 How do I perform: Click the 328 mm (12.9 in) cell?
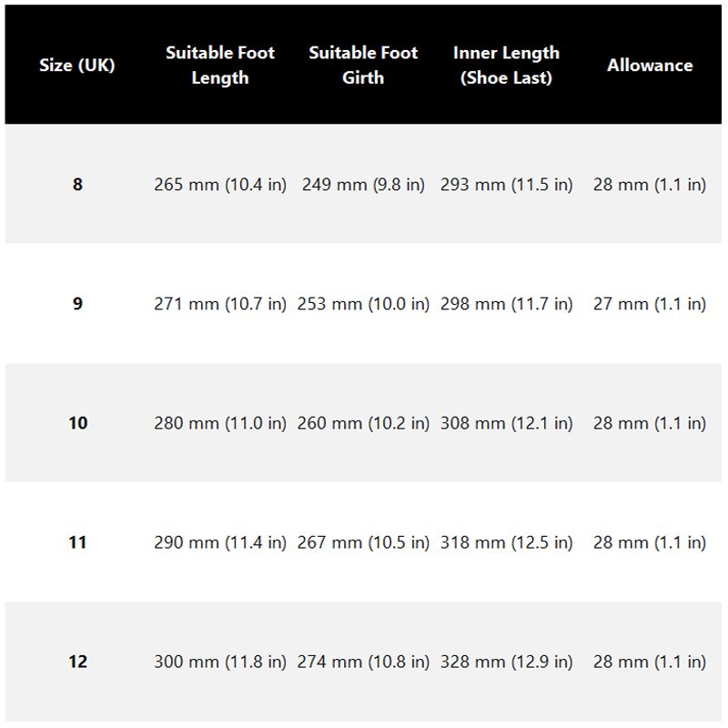[507, 662]
